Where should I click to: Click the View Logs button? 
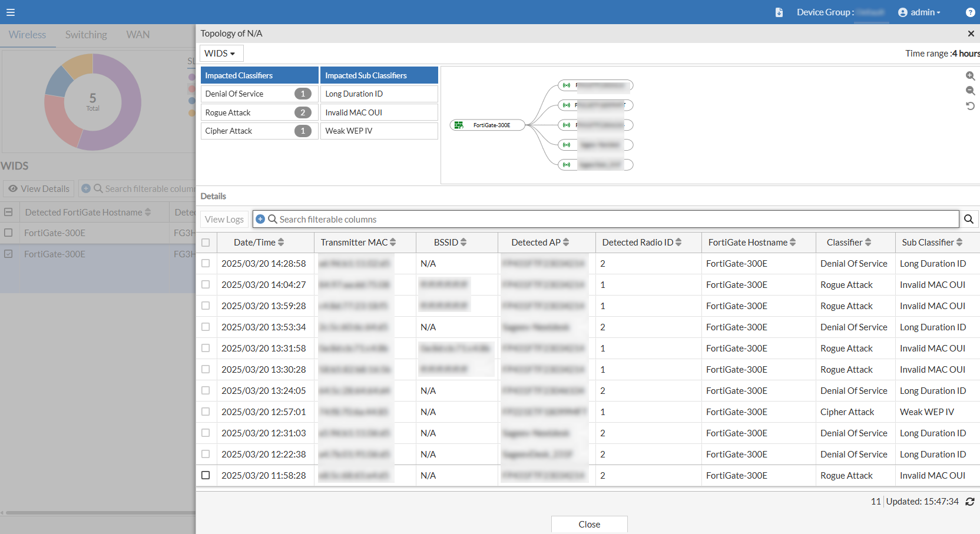click(224, 219)
